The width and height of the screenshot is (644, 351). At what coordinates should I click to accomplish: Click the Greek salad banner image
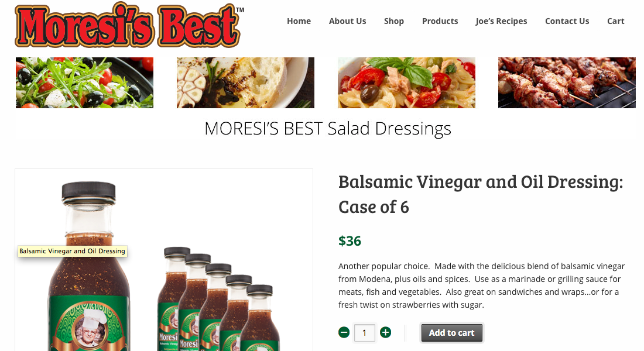point(85,82)
